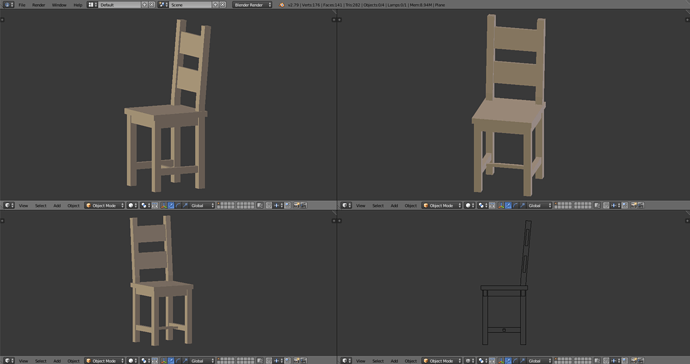This screenshot has width=690, height=364.
Task: Click OpenGL render image icon in top-right viewport
Action: (634, 205)
